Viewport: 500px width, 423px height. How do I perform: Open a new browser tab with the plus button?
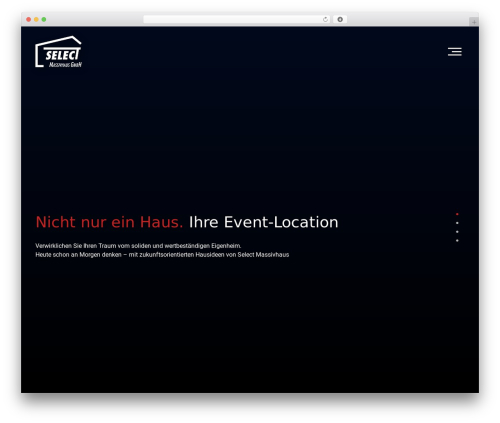click(474, 22)
